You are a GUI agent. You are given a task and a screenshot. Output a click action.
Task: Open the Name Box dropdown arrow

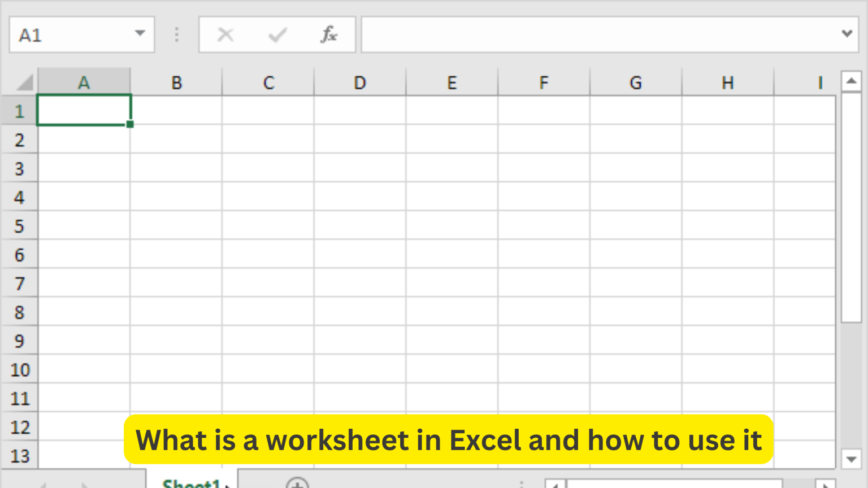(x=140, y=34)
